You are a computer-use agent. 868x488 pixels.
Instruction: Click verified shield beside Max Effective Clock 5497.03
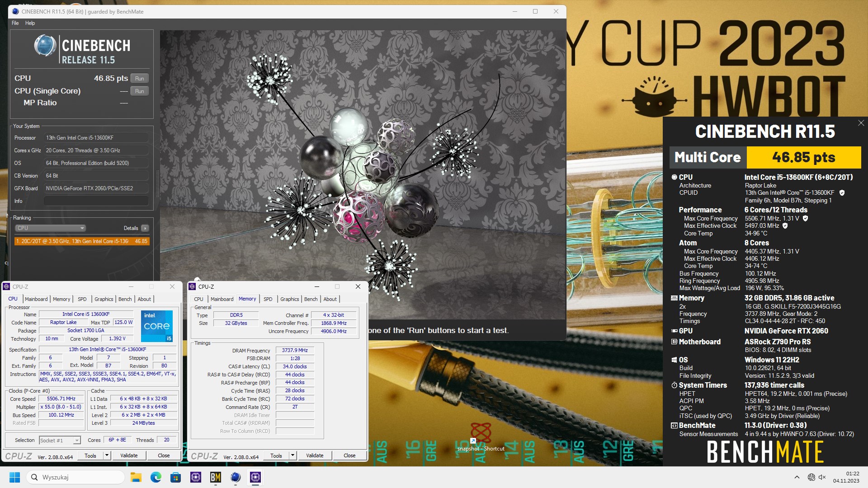(785, 225)
